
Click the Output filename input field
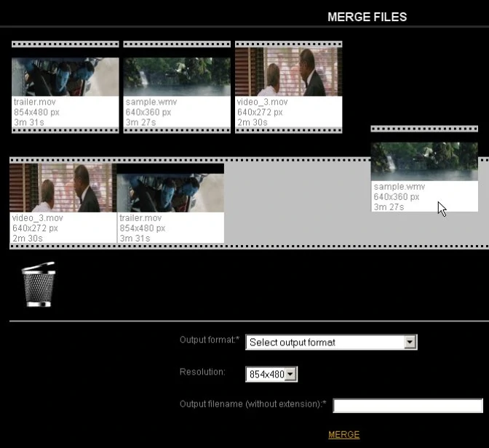click(x=408, y=406)
